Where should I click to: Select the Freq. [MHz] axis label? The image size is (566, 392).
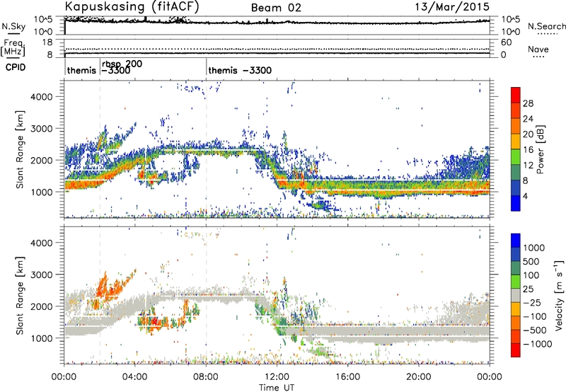click(13, 47)
